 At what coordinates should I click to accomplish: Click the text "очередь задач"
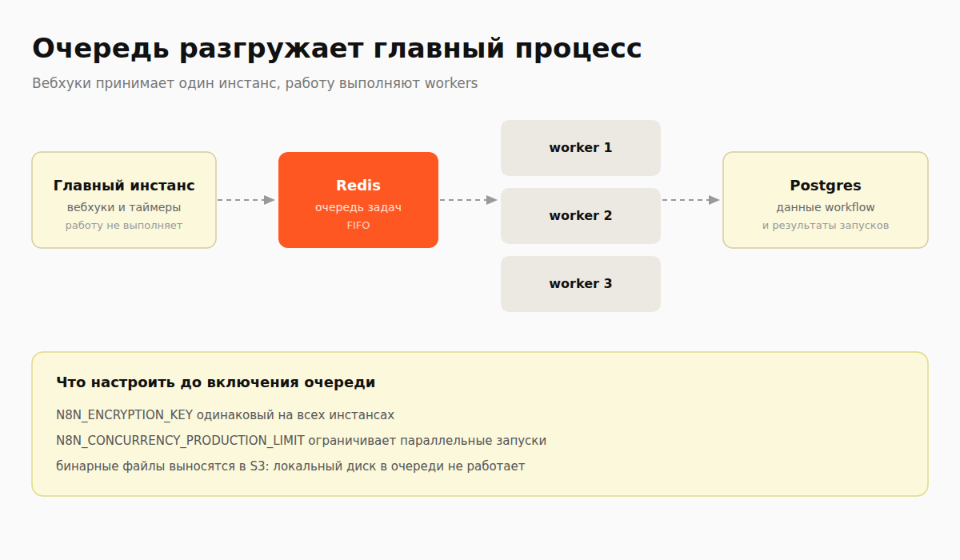tap(358, 207)
